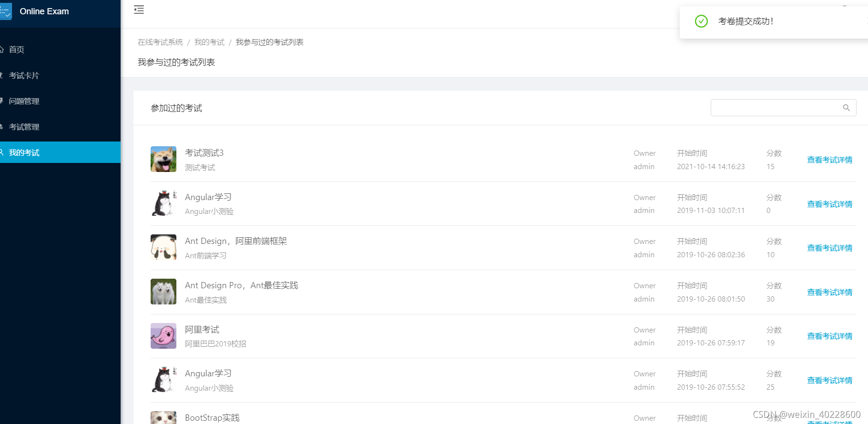868x424 pixels.
Task: Open 考试卡片 in the sidebar
Action: [x=24, y=75]
